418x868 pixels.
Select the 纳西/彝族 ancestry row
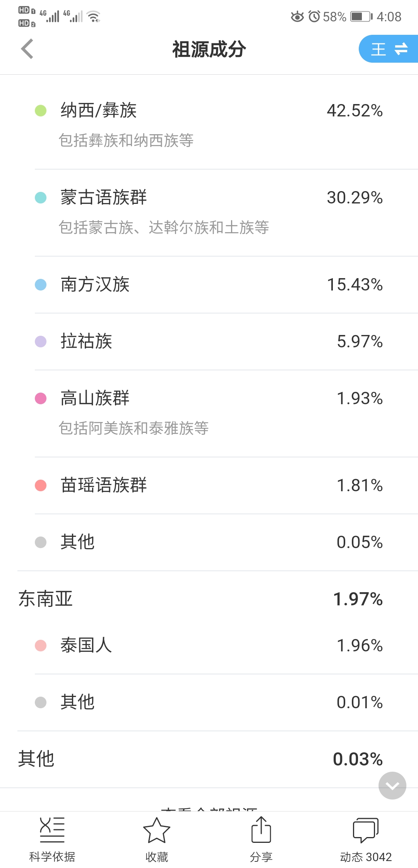point(209,125)
